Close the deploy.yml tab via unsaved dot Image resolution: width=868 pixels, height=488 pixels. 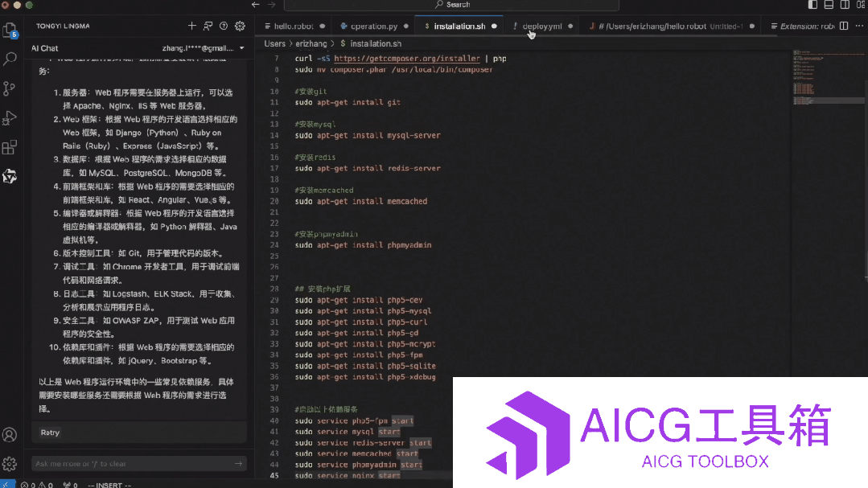point(570,26)
